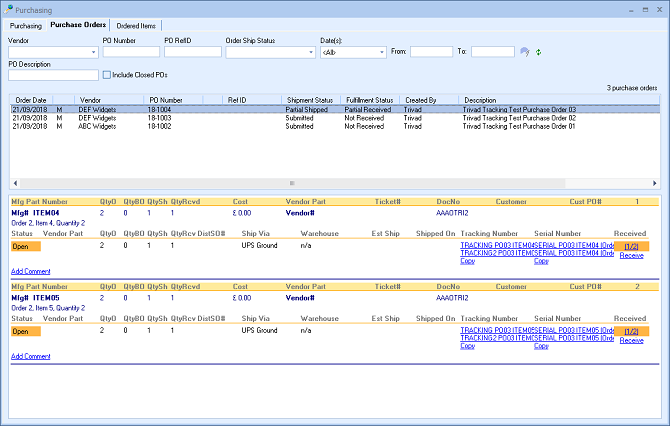Click the orange Open status for ITEM04

[25, 245]
